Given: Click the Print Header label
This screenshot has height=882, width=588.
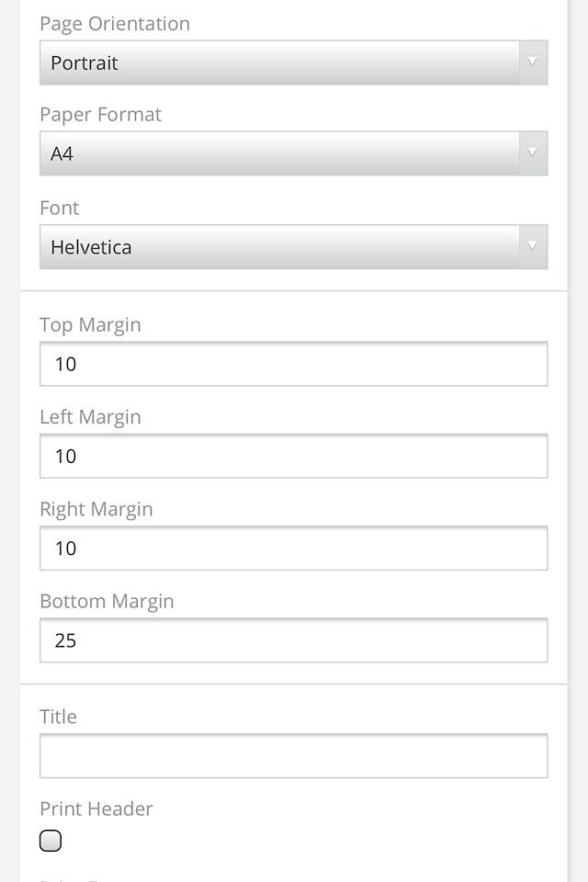Looking at the screenshot, I should [x=96, y=809].
